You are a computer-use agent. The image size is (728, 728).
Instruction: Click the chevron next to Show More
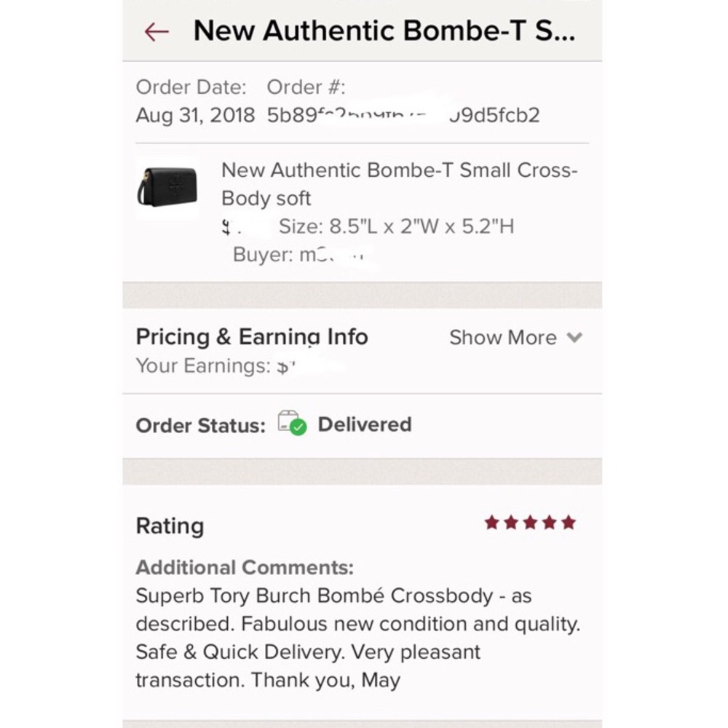574,337
